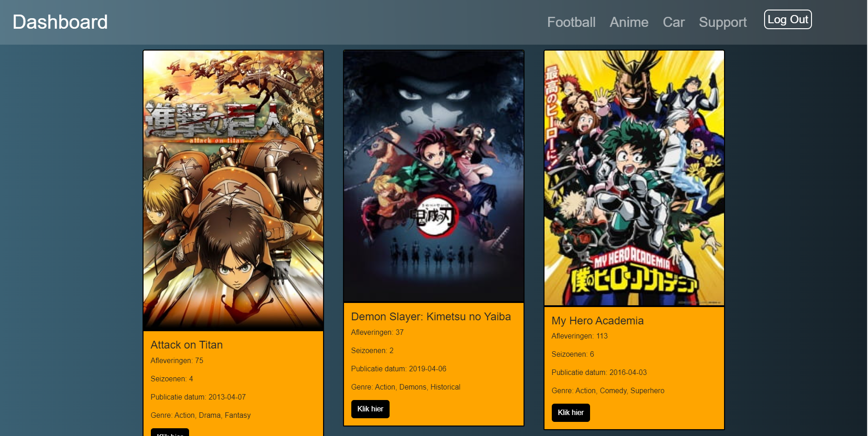
Task: Click the Seizoenen: 2 line
Action: coord(372,350)
